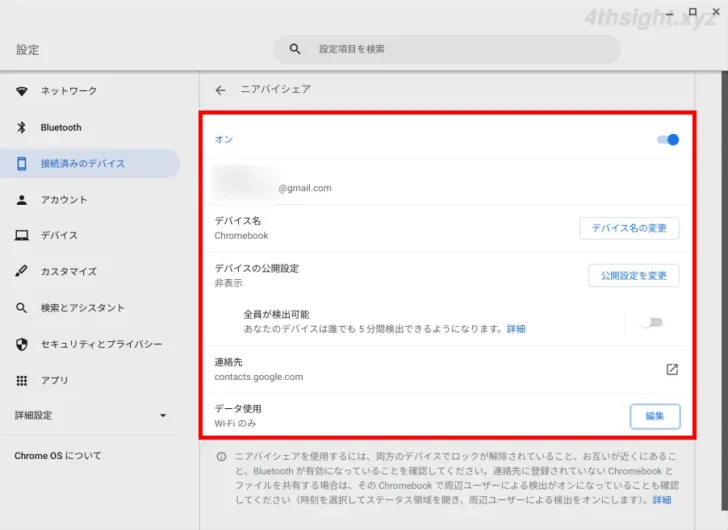Click the vertical scrollbar on right edge

724,290
